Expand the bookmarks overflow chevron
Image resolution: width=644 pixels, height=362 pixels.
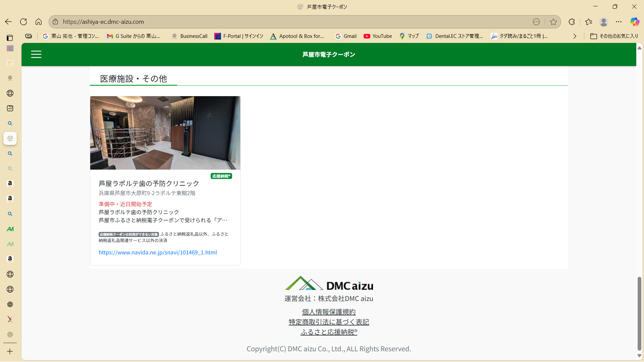[x=575, y=36]
